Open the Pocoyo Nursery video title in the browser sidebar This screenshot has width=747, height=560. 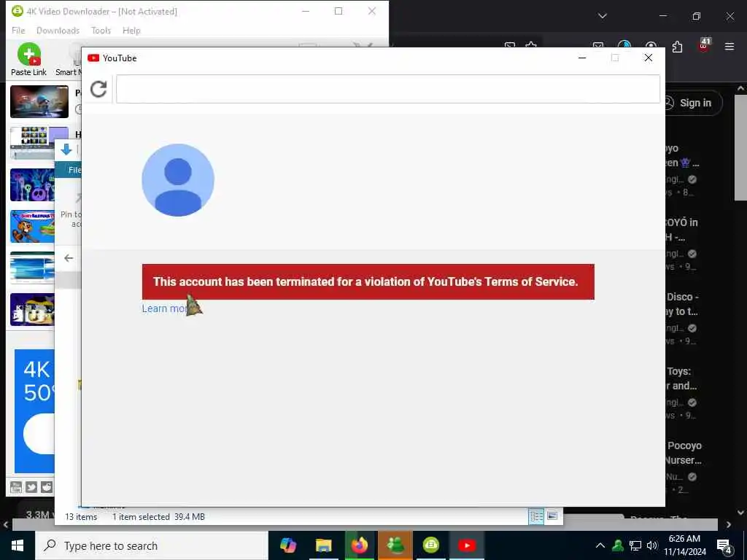(x=684, y=453)
